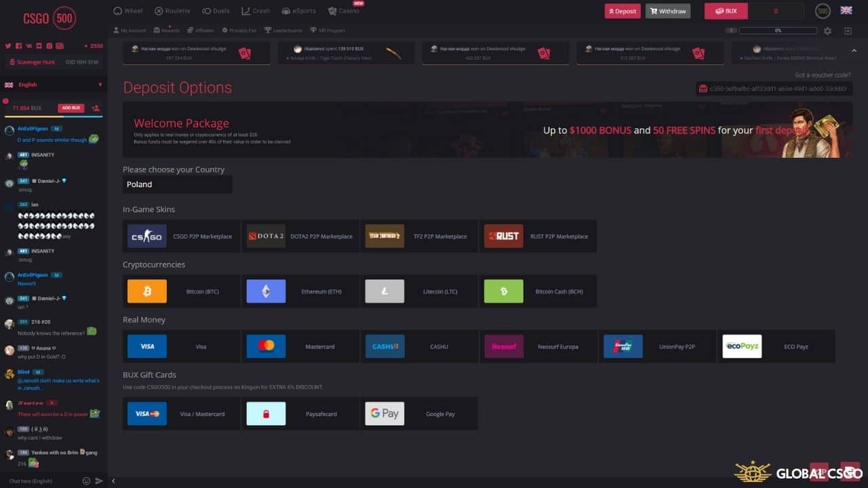Focus the voucher code input field
Screen dimensions: 868x488
click(774, 89)
